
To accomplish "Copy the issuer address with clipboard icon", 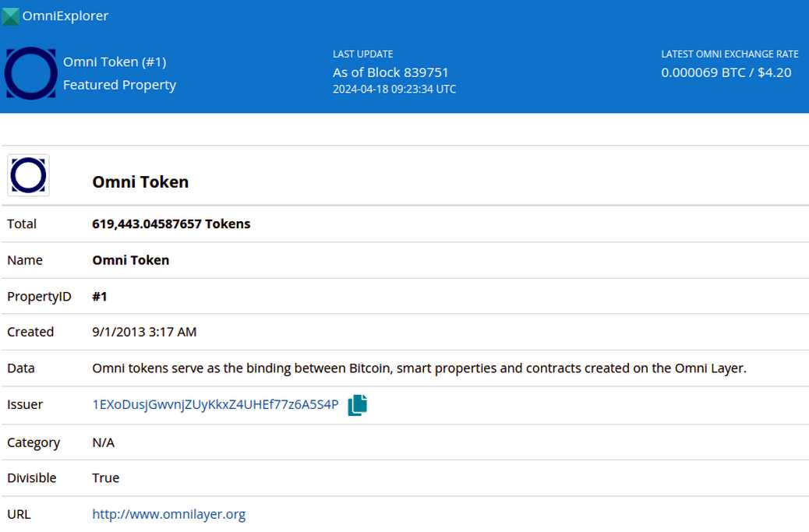I will tap(358, 405).
